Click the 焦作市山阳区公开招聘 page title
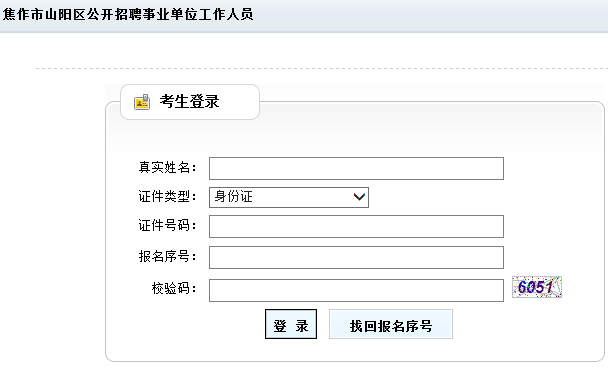This screenshot has width=608, height=370. 128,15
